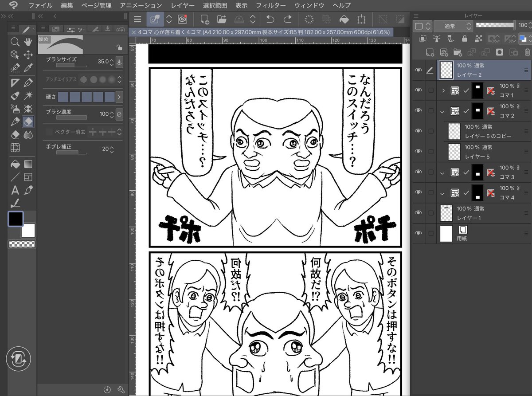Click the Undo arrow in command bar
532x396 pixels.
[x=270, y=19]
